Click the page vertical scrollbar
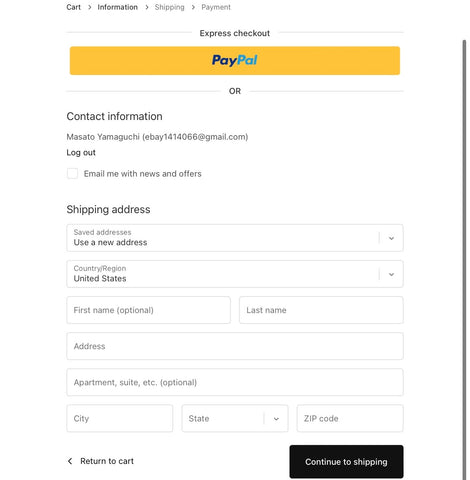 point(464,260)
